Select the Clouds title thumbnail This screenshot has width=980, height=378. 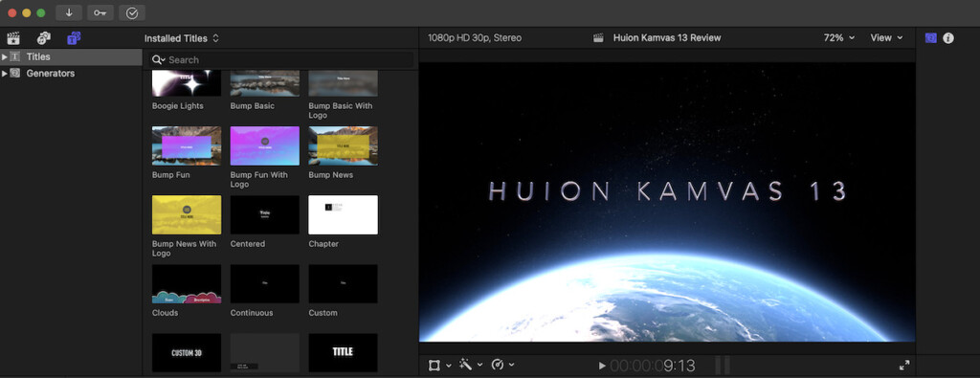pyautogui.click(x=187, y=283)
